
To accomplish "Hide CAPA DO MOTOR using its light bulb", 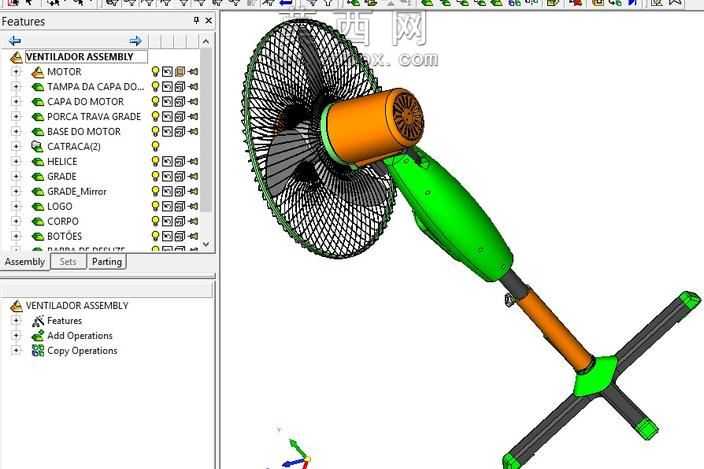I will pyautogui.click(x=155, y=102).
